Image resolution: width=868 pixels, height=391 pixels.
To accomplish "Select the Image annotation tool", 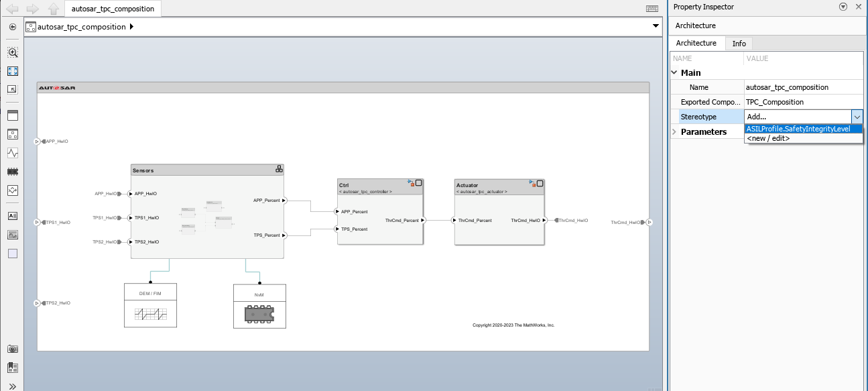I will pyautogui.click(x=12, y=235).
